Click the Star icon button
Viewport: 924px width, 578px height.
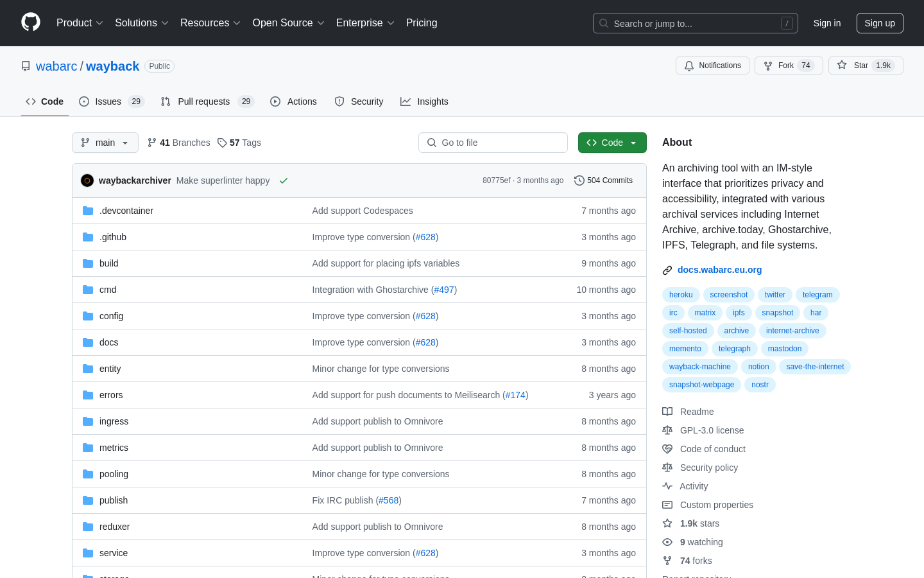[842, 66]
